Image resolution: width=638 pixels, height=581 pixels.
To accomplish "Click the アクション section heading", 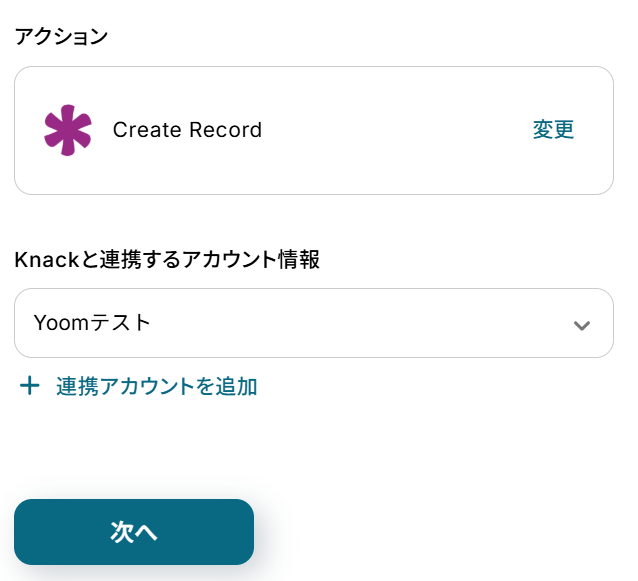I will click(61, 37).
